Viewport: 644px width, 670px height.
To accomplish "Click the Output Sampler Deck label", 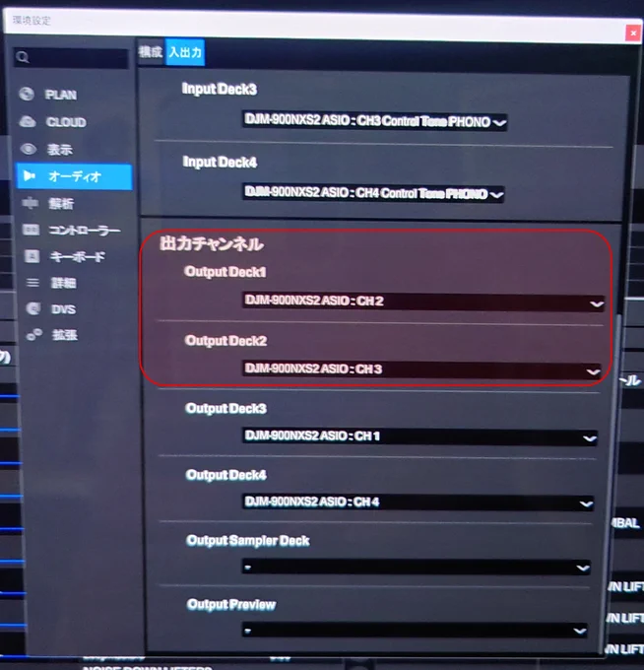I will pos(248,541).
